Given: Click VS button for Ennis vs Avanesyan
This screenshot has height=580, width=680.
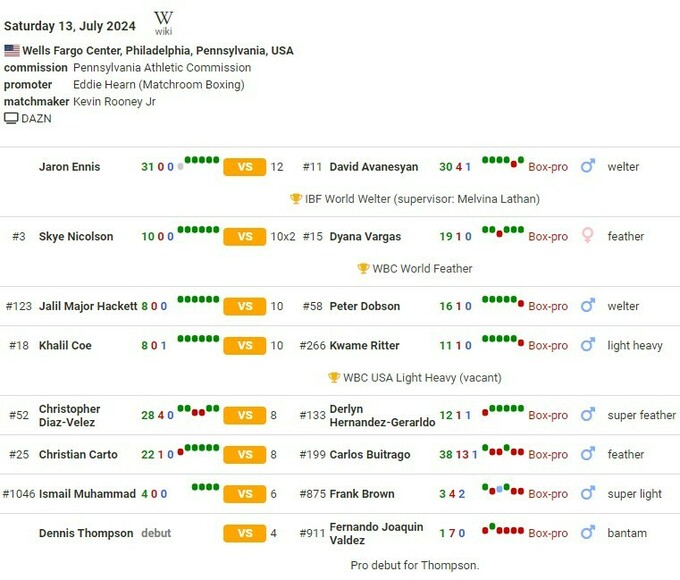Looking at the screenshot, I should pos(244,167).
